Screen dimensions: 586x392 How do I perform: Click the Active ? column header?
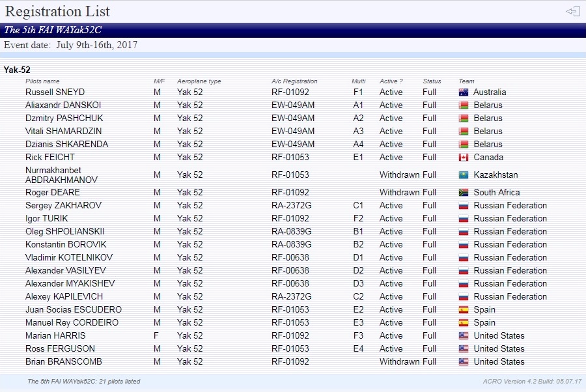coord(391,81)
